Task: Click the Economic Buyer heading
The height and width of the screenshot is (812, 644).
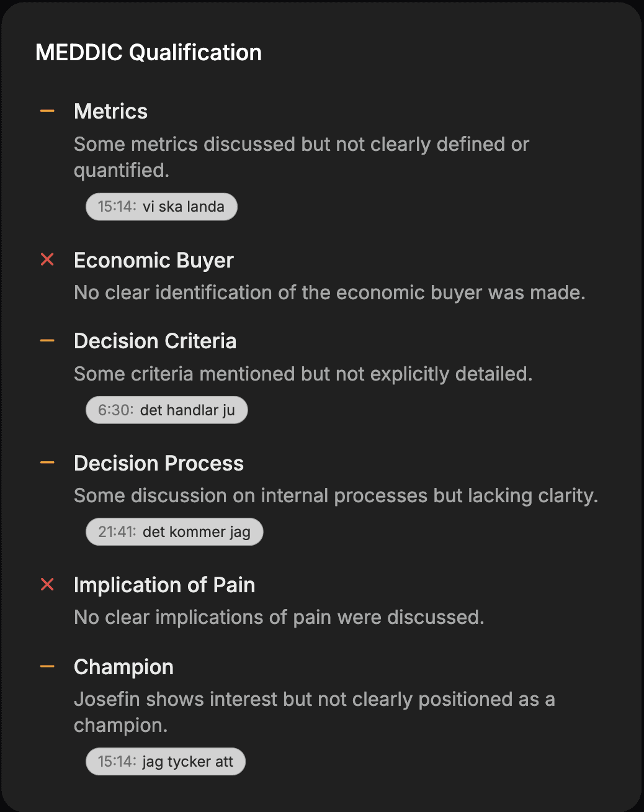Action: [153, 260]
